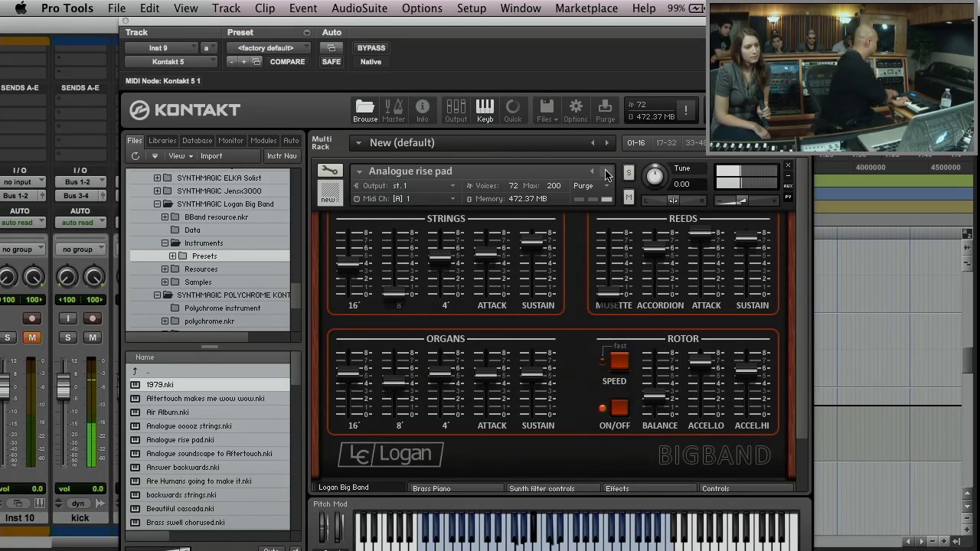Click the COMPARE button
This screenshot has height=551, width=980.
pos(287,62)
